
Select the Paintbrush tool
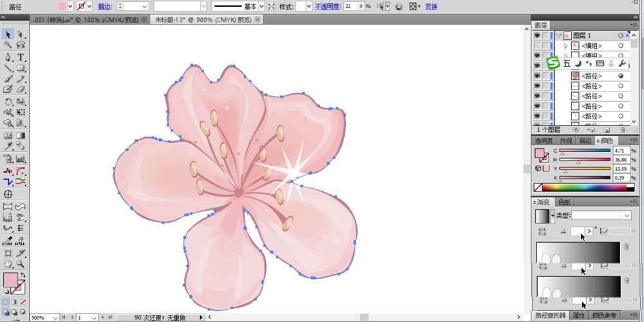tap(8, 79)
